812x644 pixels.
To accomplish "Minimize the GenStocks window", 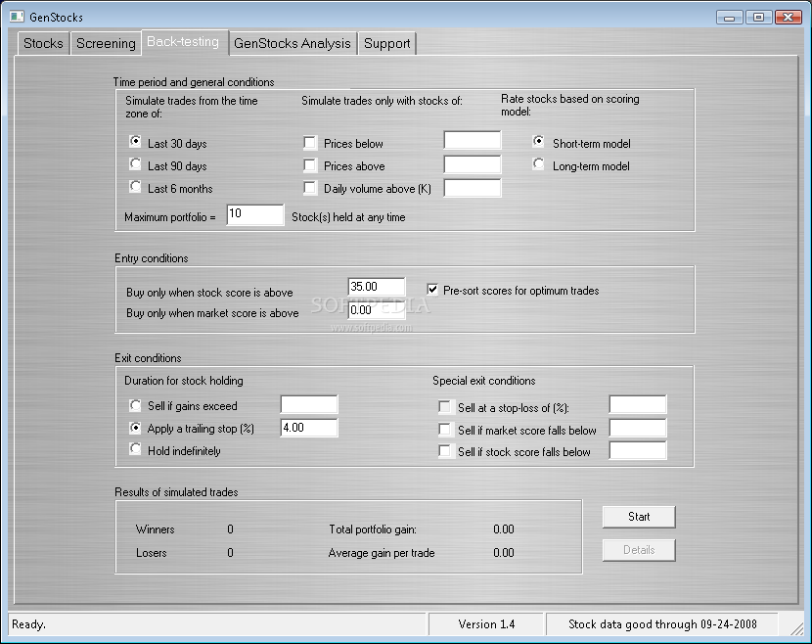I will [729, 18].
